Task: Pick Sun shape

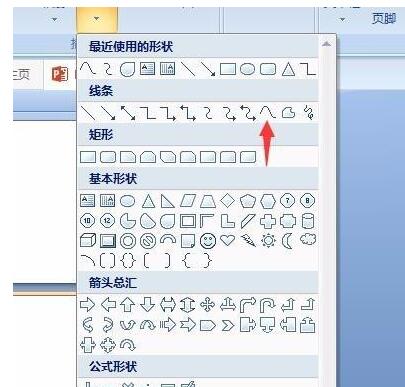Action: (268, 240)
